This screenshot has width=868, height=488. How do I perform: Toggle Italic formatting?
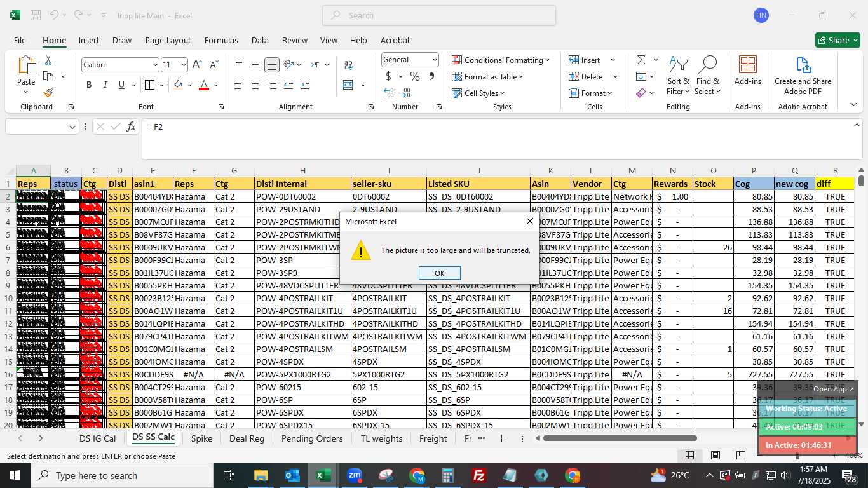tap(105, 85)
